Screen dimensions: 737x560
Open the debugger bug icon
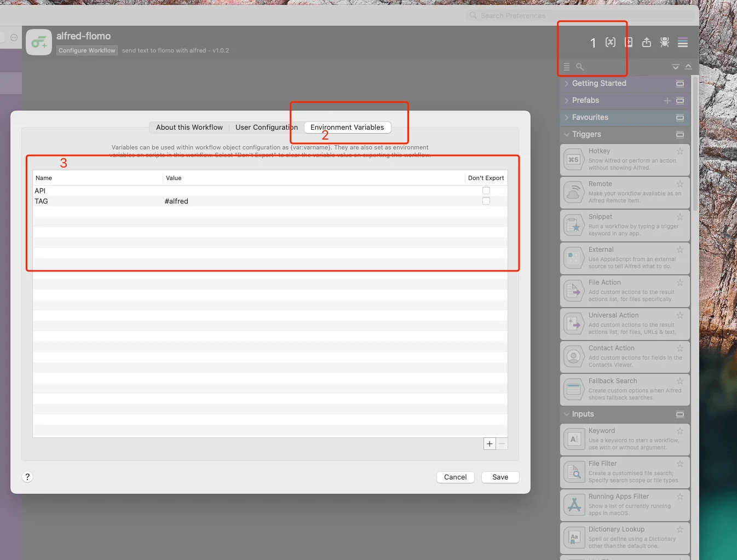coord(665,42)
